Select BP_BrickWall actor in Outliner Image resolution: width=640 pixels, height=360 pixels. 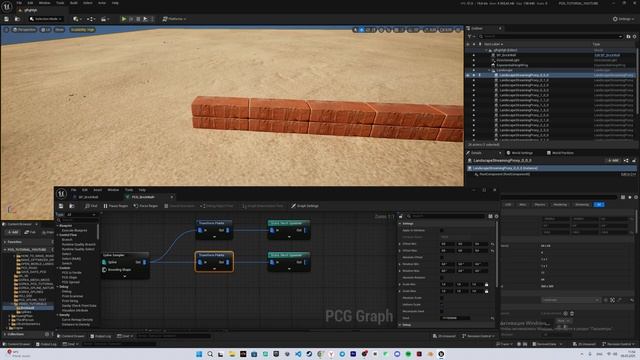pos(506,55)
